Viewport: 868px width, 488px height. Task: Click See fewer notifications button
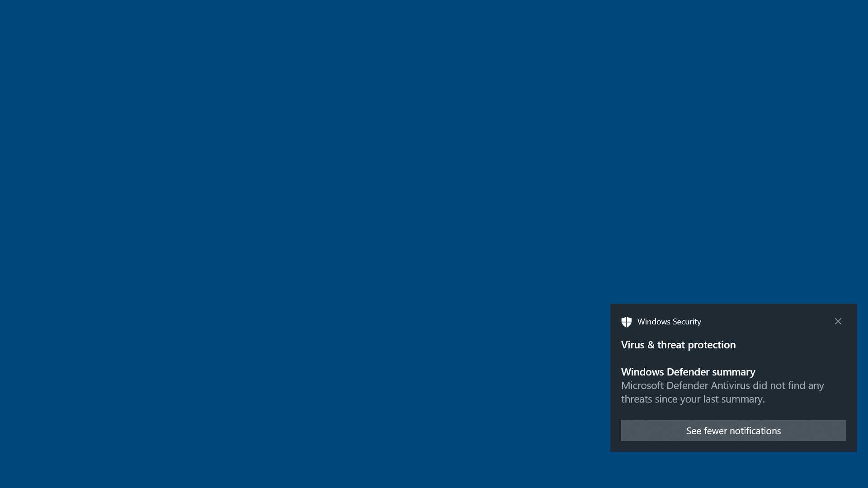tap(733, 431)
